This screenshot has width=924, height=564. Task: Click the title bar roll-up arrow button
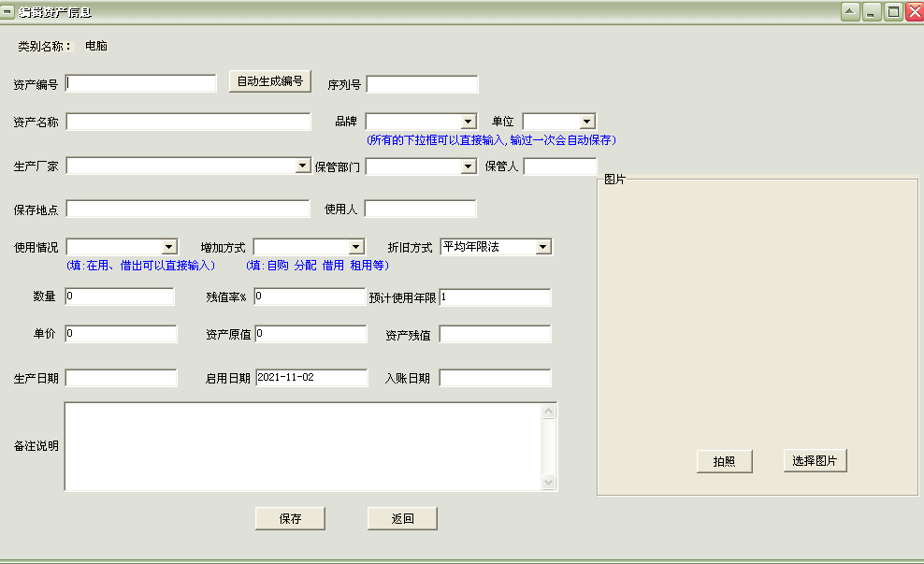850,11
